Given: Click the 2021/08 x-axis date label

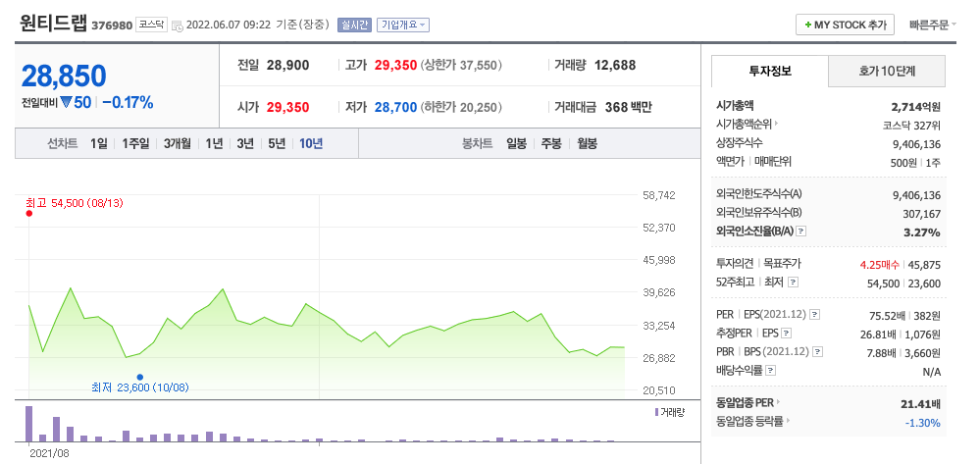Looking at the screenshot, I should pyautogui.click(x=49, y=453).
